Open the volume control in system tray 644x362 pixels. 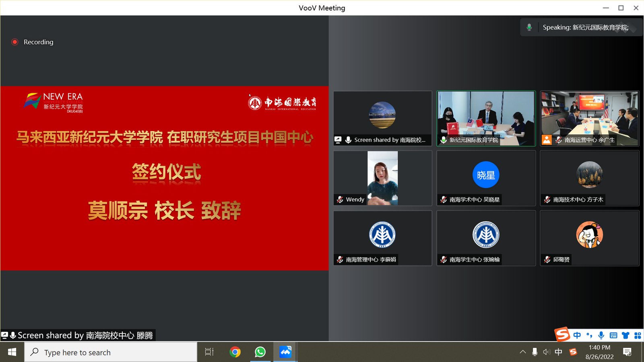click(x=546, y=352)
